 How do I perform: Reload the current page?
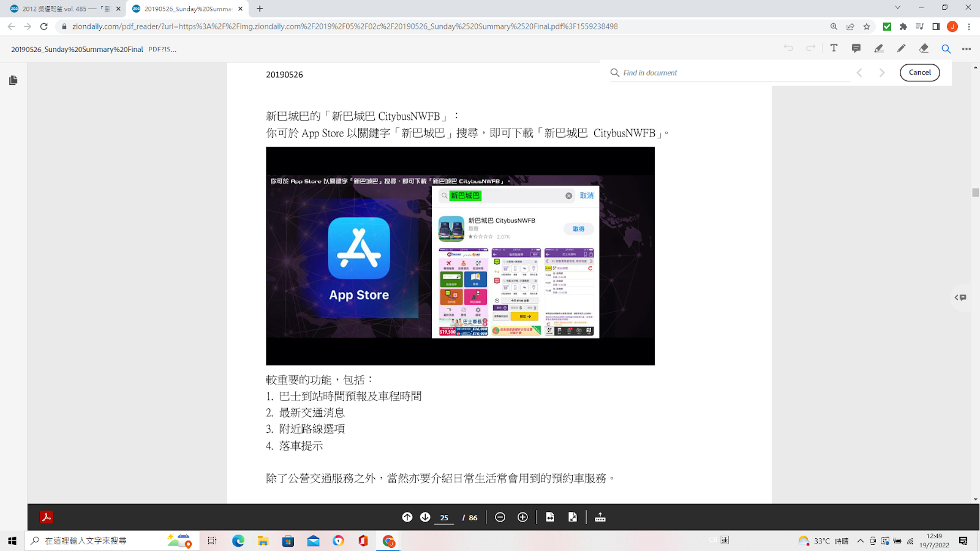[x=43, y=26]
